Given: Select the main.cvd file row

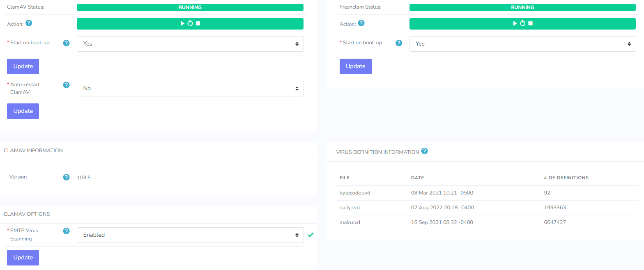Looking at the screenshot, I should (488, 222).
